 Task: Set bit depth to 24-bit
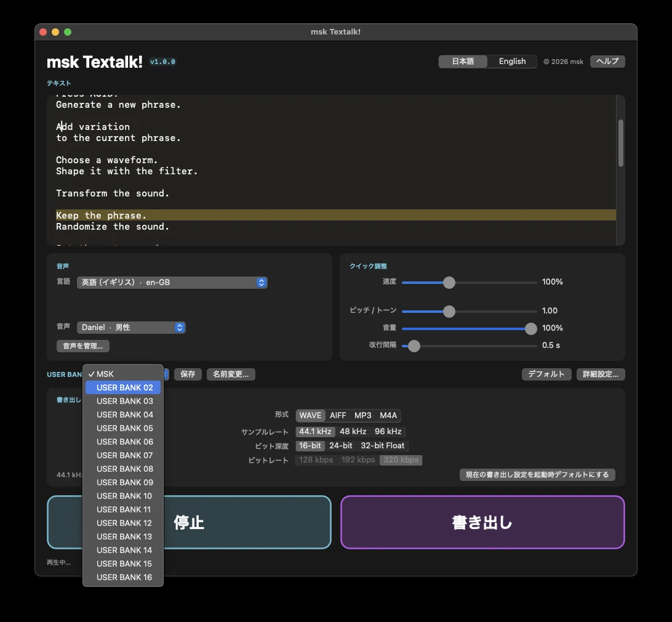point(341,446)
